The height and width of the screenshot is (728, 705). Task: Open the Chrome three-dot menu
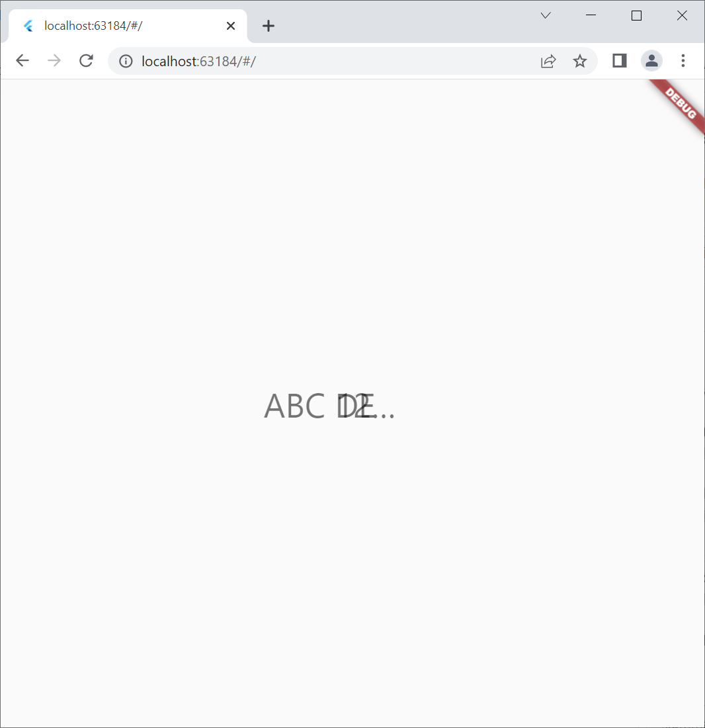click(x=683, y=60)
